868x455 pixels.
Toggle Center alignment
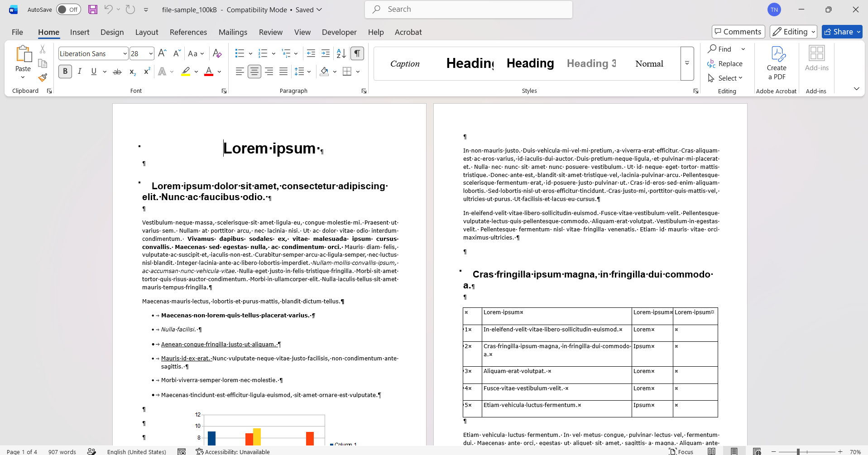pos(254,72)
